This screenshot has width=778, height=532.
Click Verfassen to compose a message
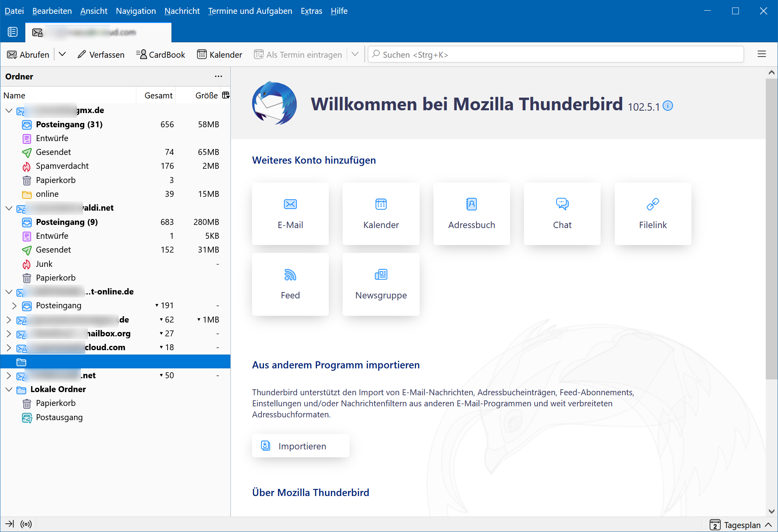[101, 55]
